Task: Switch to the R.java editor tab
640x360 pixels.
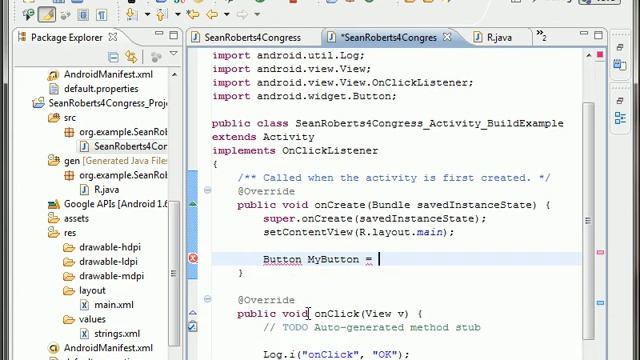Action: 493,38
